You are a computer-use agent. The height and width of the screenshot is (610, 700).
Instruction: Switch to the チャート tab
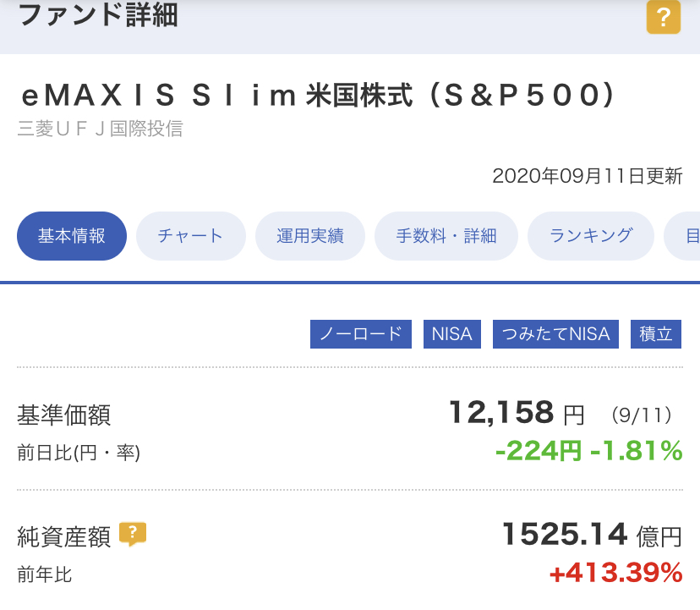[x=190, y=236]
